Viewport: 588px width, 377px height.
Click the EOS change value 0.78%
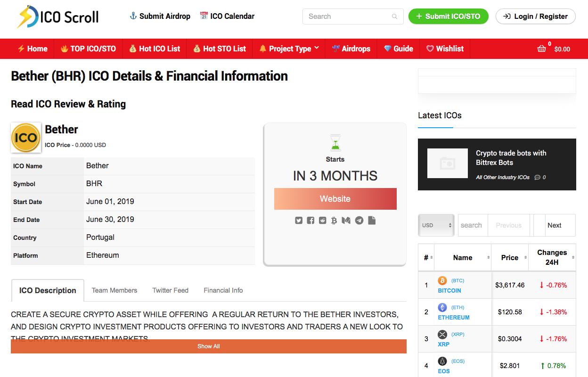[x=557, y=366]
